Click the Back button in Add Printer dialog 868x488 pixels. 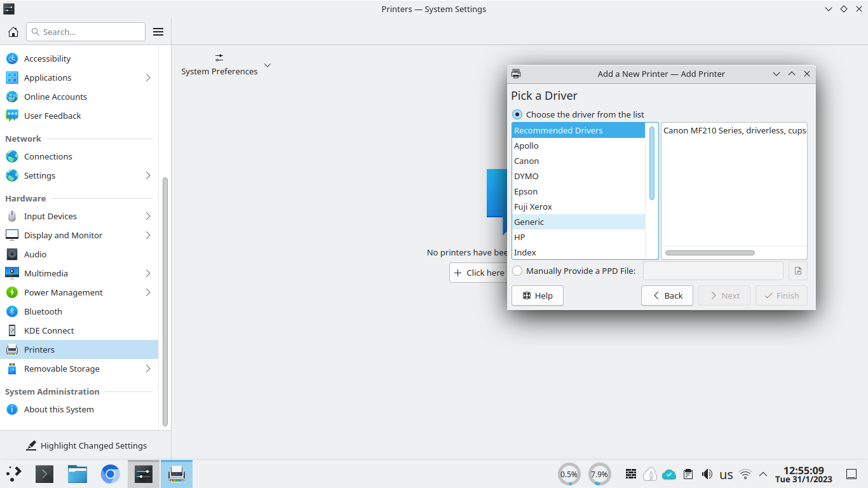point(667,295)
